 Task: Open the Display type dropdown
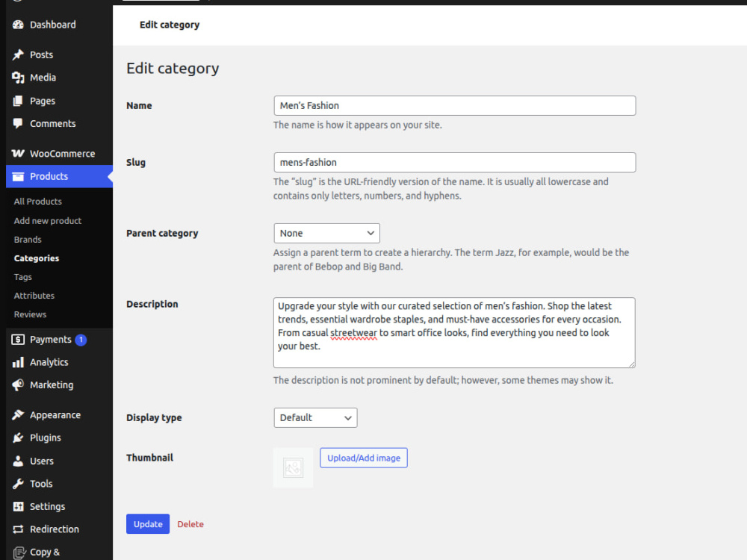pos(315,417)
